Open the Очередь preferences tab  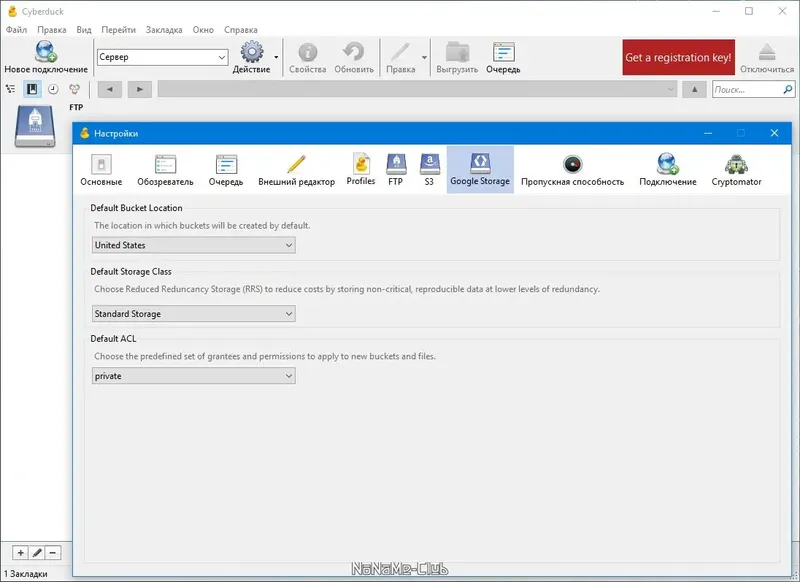(226, 170)
